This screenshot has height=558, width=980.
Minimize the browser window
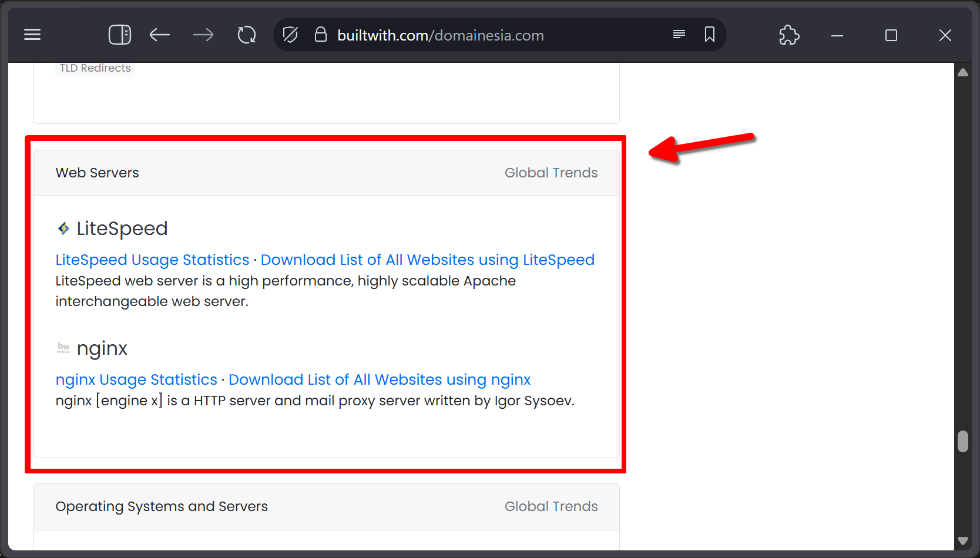837,35
